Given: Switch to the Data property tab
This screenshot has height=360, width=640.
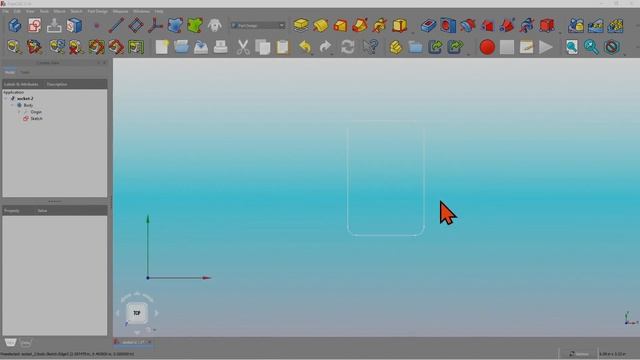Looking at the screenshot, I should point(25,343).
